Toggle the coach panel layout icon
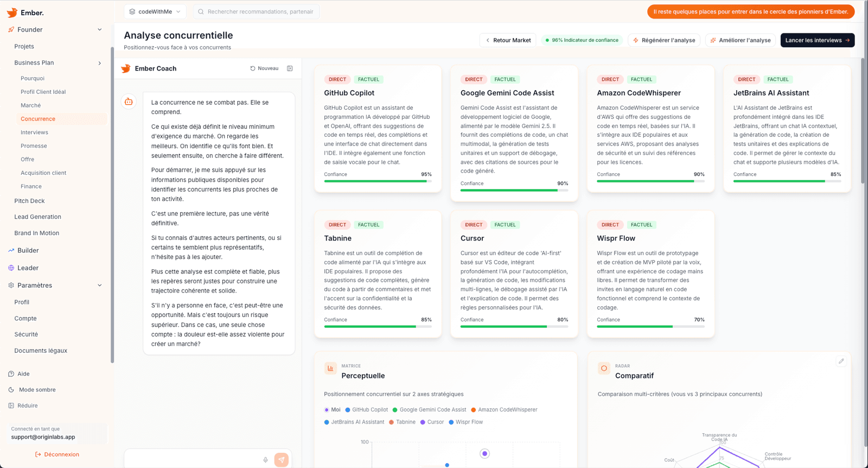Image resolution: width=868 pixels, height=468 pixels. coord(290,68)
